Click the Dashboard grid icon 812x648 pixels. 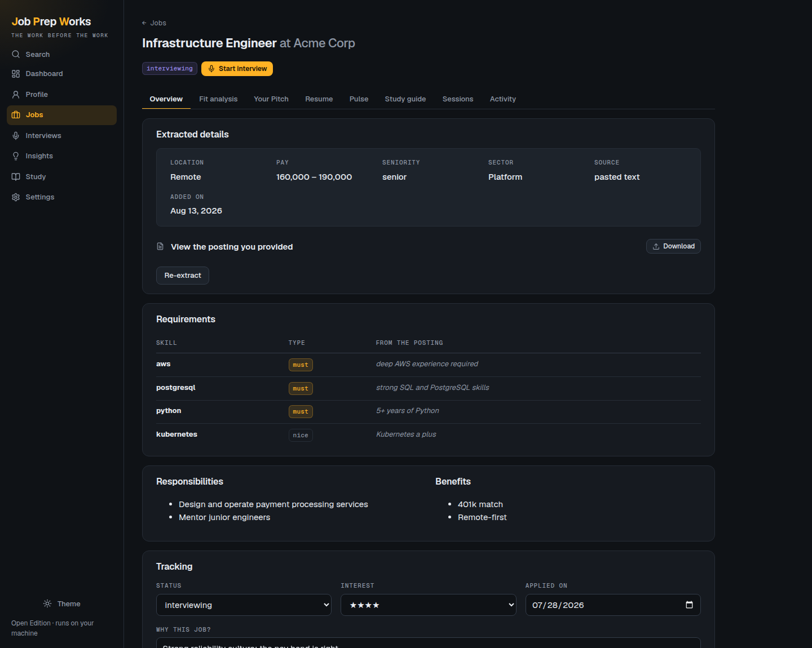pos(16,74)
